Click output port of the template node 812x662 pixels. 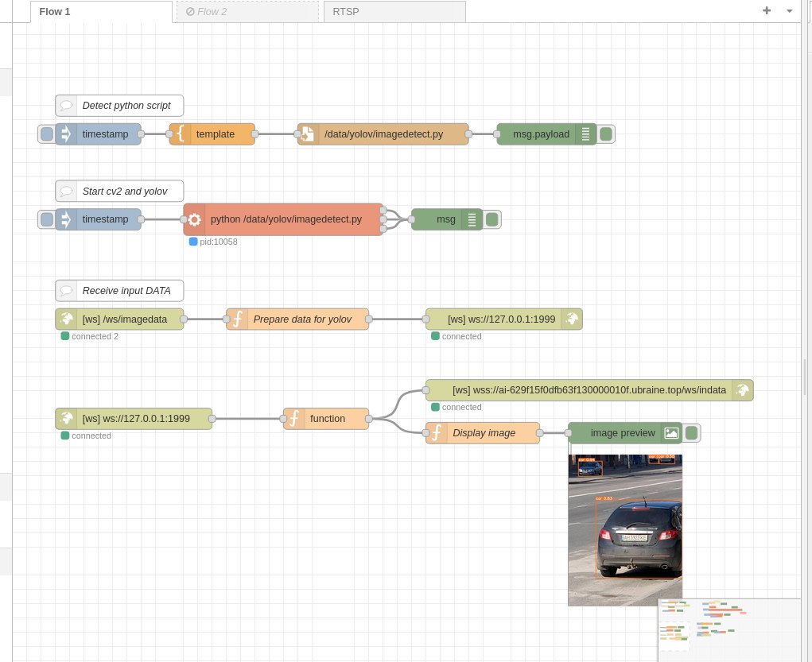[x=254, y=134]
